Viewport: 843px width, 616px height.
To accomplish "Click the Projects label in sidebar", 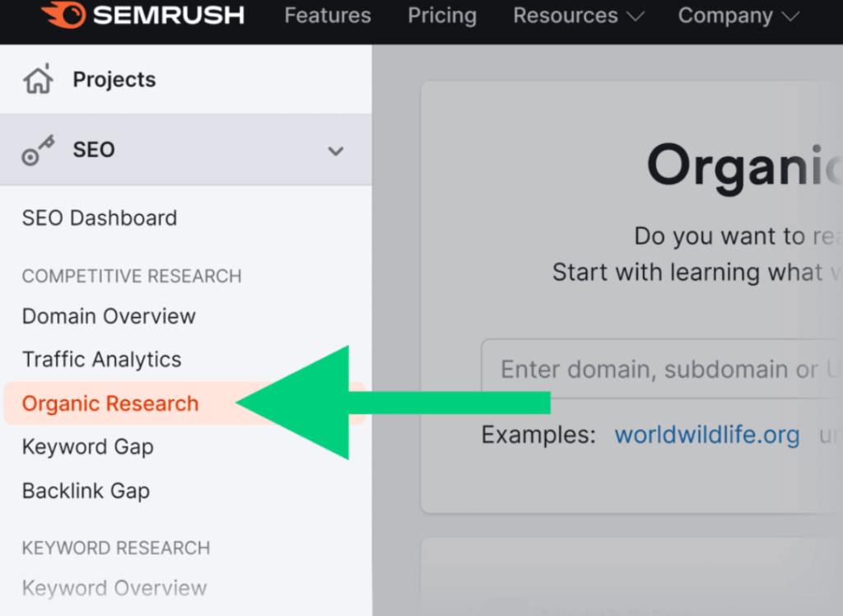I will click(x=114, y=80).
